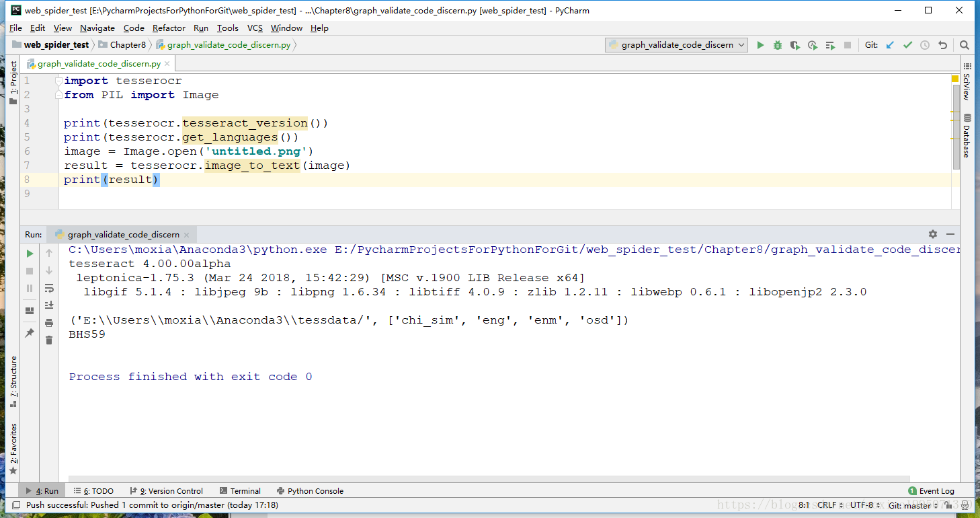Open the Help menu
The width and height of the screenshot is (980, 518).
click(x=319, y=28)
